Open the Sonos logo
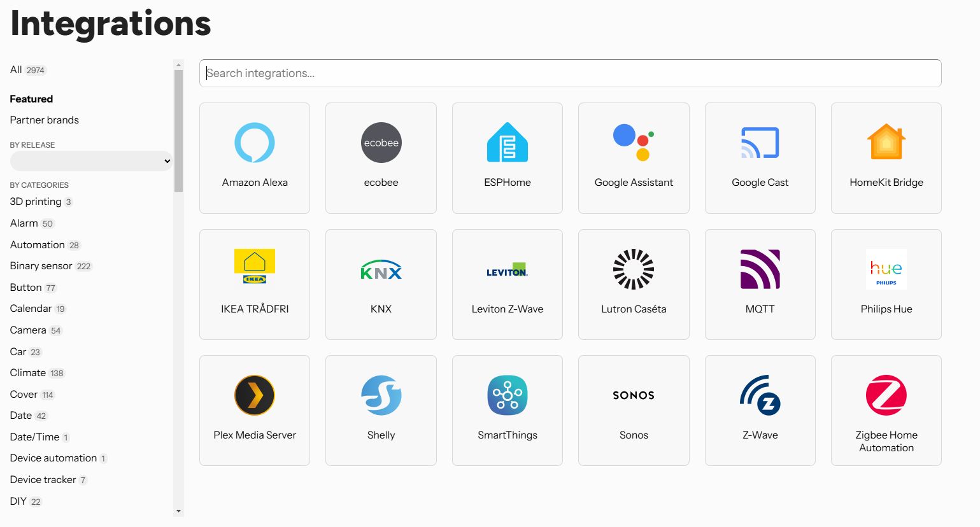Viewport: 980px width, 527px height. [634, 395]
